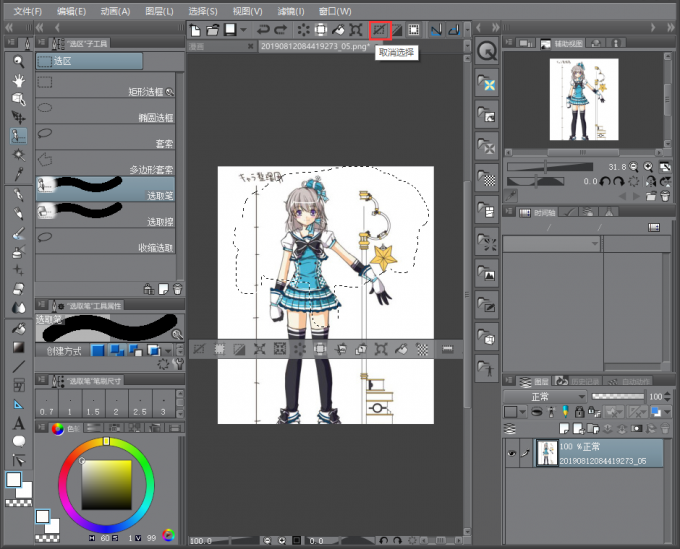This screenshot has width=680, height=549.
Task: Select the Zoom magnifier tool
Action: coord(18,62)
